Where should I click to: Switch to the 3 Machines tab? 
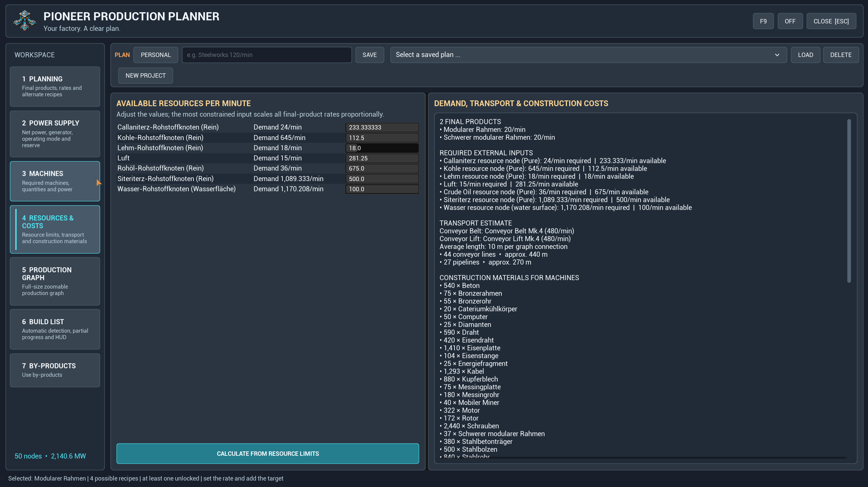click(x=55, y=181)
